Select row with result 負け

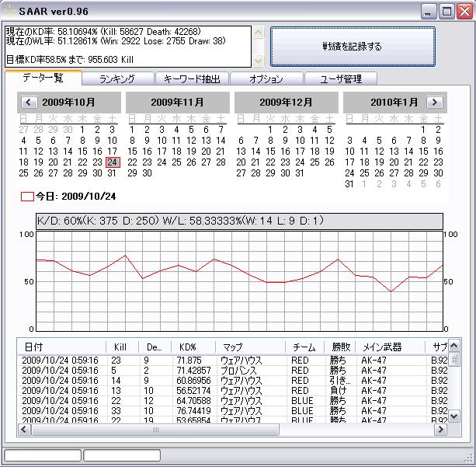pos(232,390)
